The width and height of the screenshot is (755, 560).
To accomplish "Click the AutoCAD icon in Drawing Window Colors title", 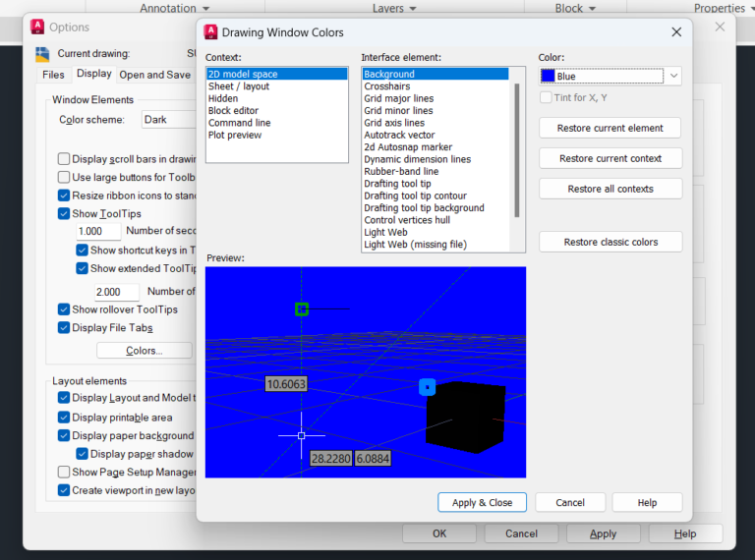I will (210, 31).
